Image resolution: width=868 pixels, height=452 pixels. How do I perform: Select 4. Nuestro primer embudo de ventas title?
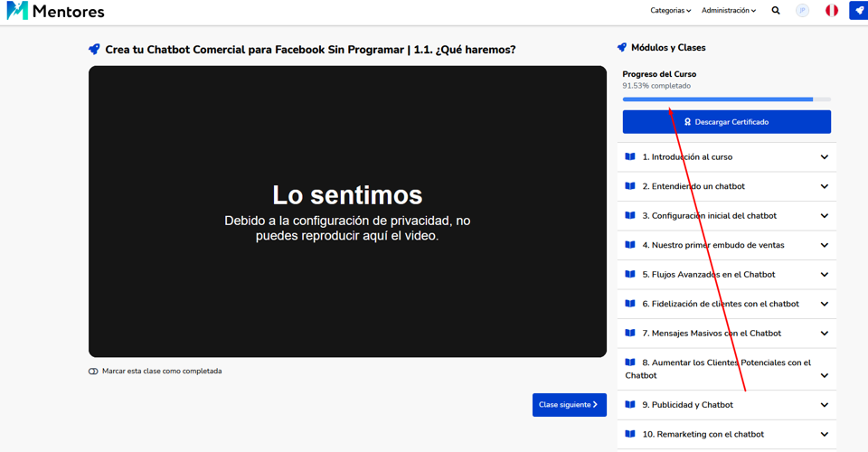pyautogui.click(x=713, y=245)
